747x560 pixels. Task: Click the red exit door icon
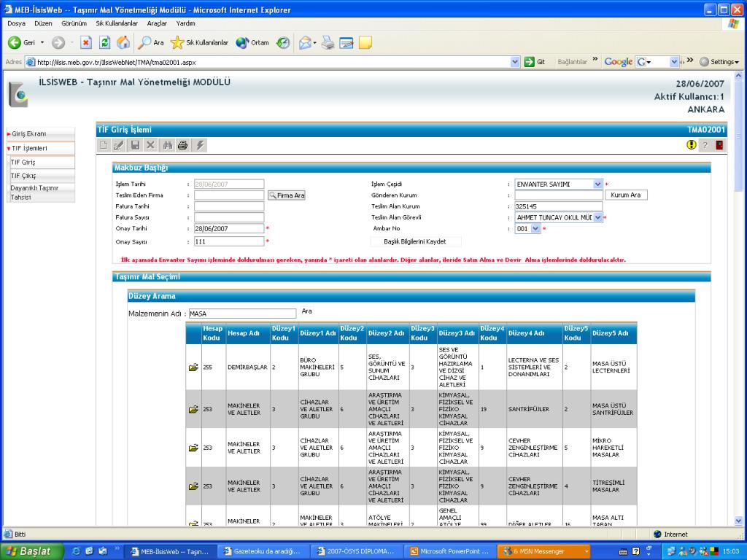(x=719, y=145)
